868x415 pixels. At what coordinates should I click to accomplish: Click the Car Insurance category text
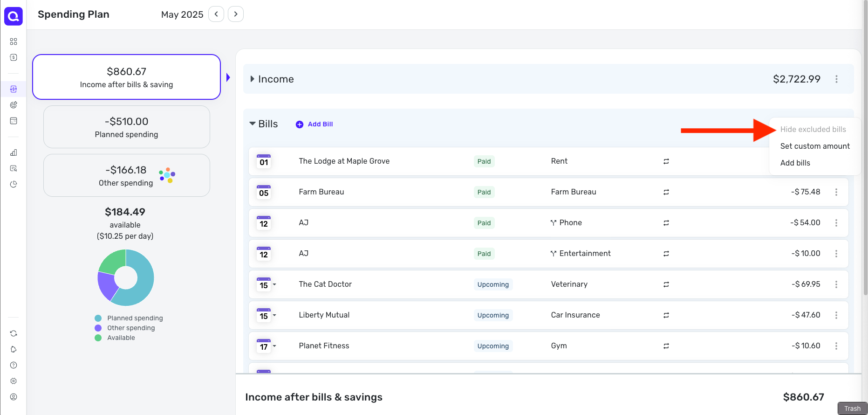(x=575, y=315)
